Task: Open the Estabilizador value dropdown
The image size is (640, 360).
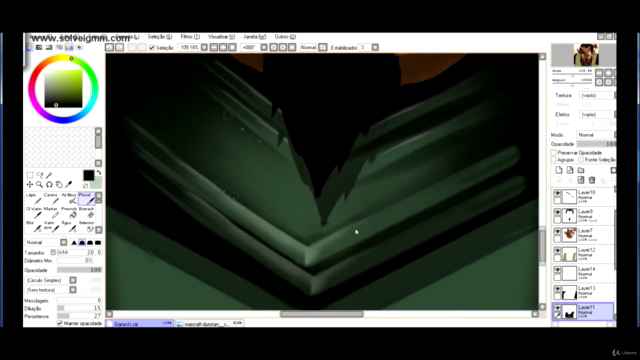Action: tap(375, 47)
